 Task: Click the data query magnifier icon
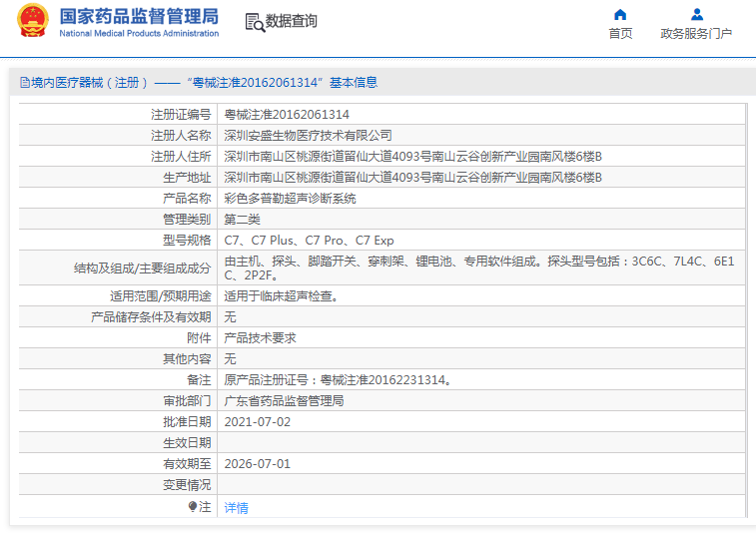pos(254,22)
